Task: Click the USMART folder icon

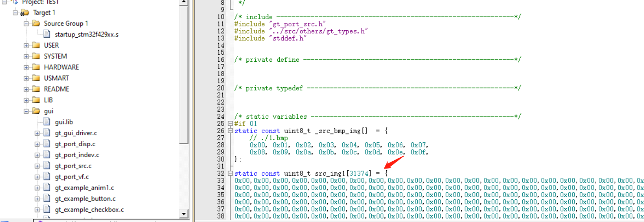Action: [36, 78]
